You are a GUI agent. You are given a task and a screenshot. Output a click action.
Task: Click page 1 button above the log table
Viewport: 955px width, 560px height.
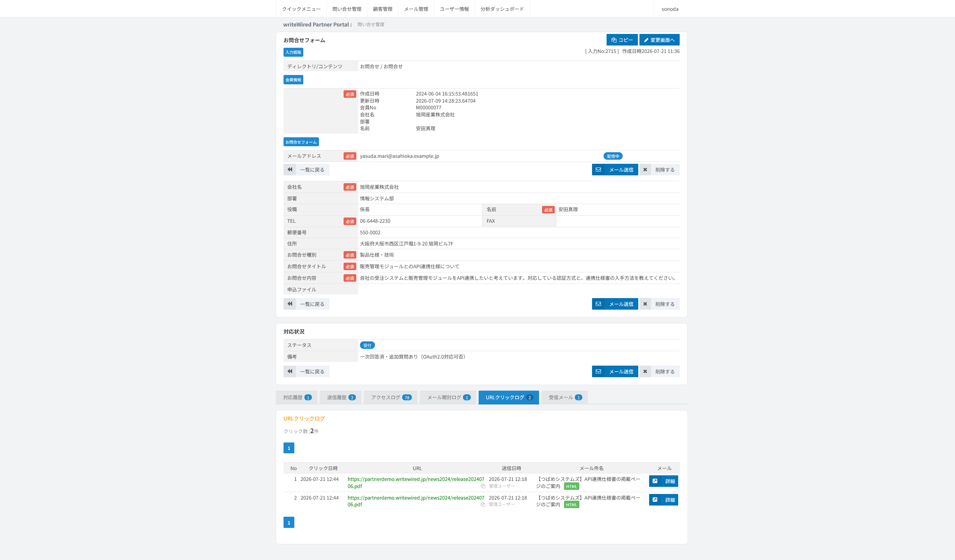(289, 448)
